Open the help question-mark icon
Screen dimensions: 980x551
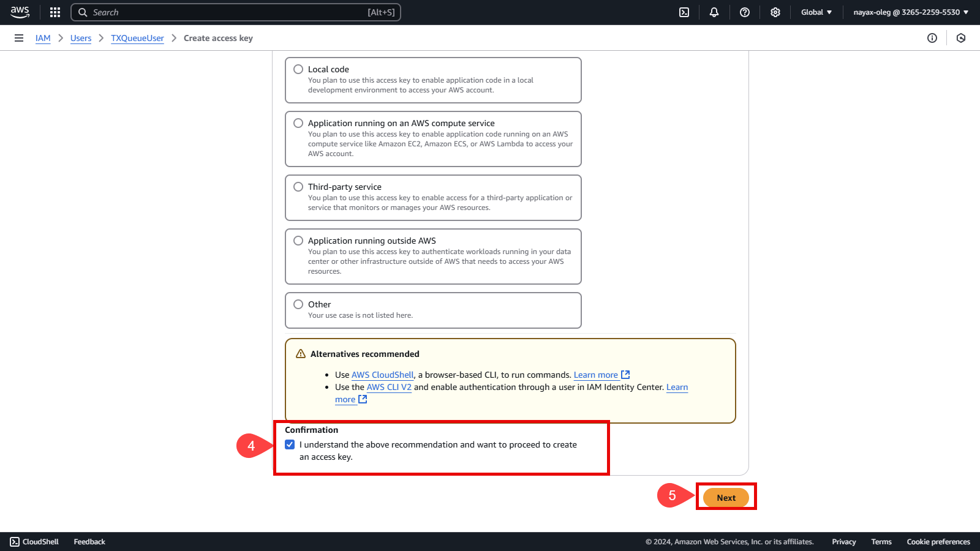745,12
